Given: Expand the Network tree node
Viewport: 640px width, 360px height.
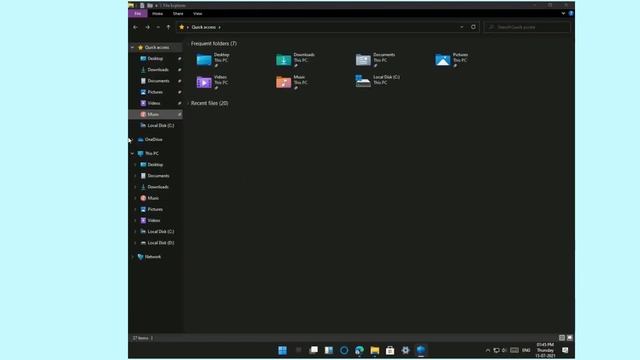Looking at the screenshot, I should pos(132,257).
